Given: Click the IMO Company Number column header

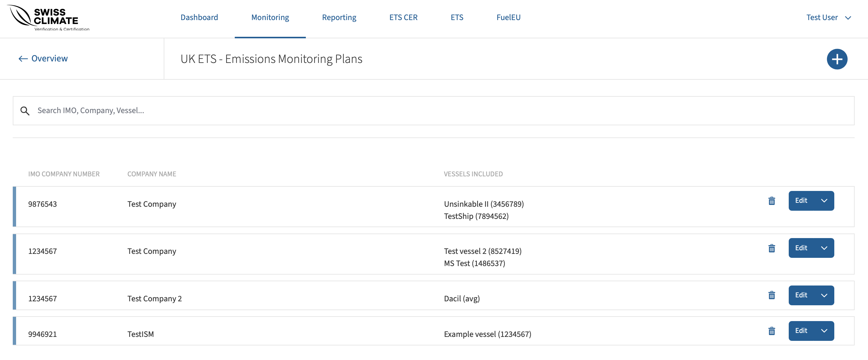Looking at the screenshot, I should pos(64,174).
